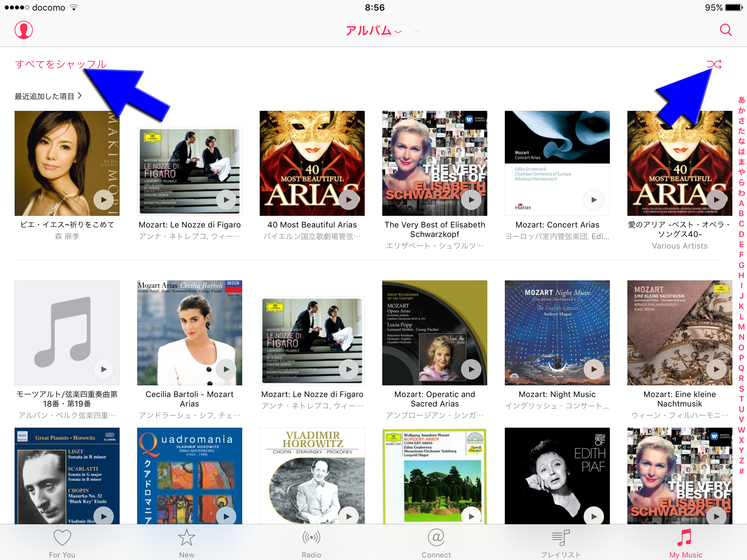
Task: Tap title The Very Best of Elisabeth Schwarzkopf
Action: pyautogui.click(x=435, y=229)
